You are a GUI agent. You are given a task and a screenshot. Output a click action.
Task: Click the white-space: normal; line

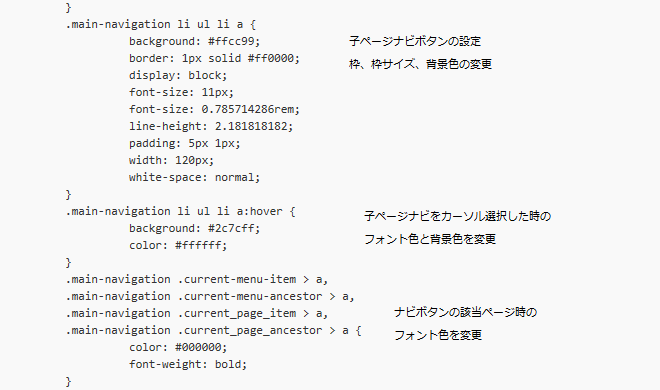pyautogui.click(x=194, y=177)
